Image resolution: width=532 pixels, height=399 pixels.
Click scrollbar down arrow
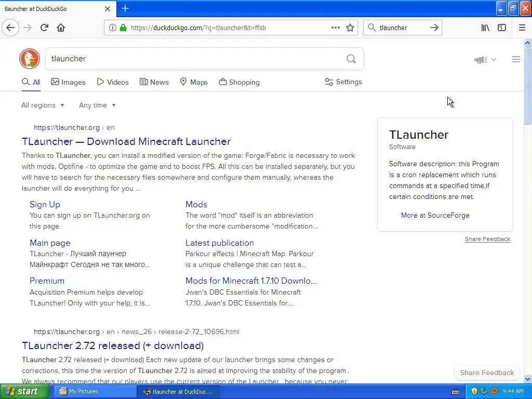(527, 379)
